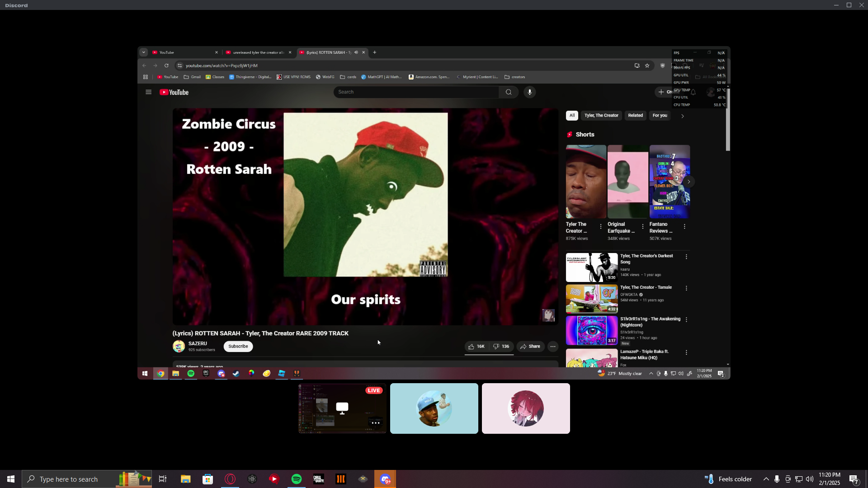Open the 'Tyler, The Creator - Tamale' video thumbnail
Viewport: 868px width, 488px height.
click(x=591, y=299)
